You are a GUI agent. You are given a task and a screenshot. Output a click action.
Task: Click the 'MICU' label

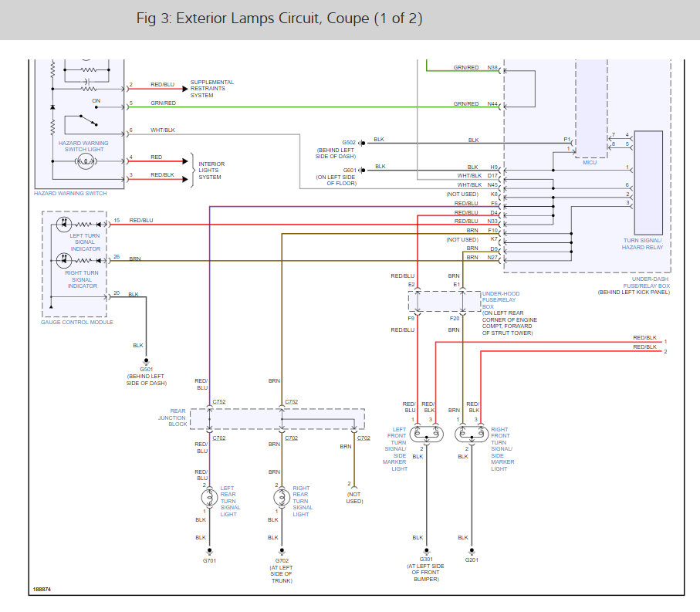590,163
